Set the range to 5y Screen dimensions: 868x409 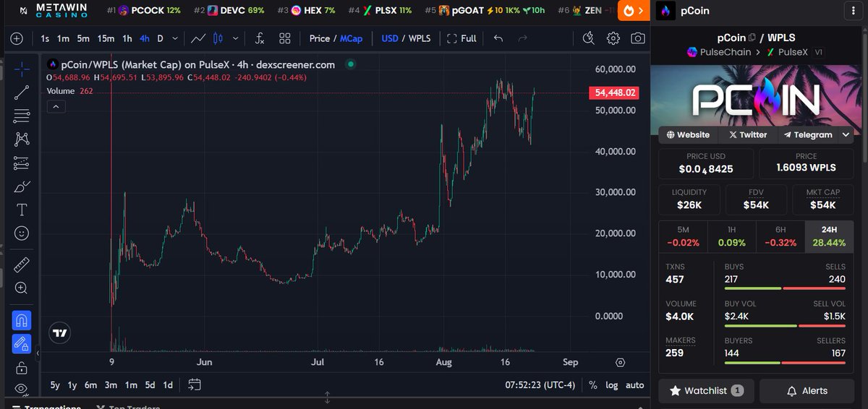point(55,385)
